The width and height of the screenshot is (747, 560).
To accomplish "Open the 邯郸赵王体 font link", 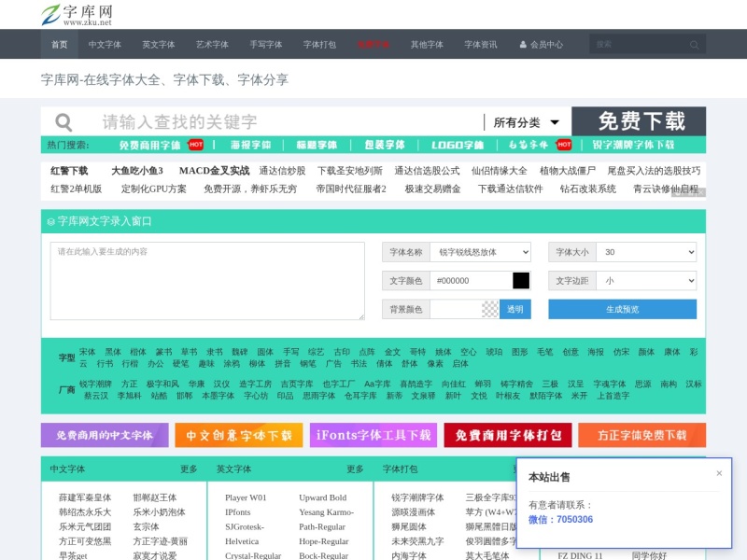I will [155, 497].
